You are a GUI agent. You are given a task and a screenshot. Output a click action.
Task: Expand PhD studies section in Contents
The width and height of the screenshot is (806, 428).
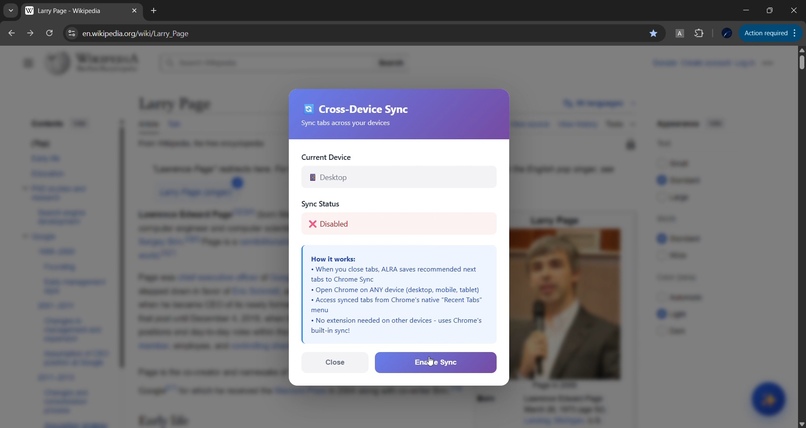(x=25, y=189)
